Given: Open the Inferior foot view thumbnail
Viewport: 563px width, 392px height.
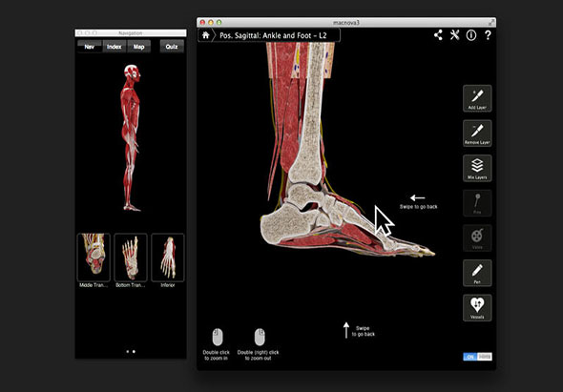Looking at the screenshot, I should [168, 258].
